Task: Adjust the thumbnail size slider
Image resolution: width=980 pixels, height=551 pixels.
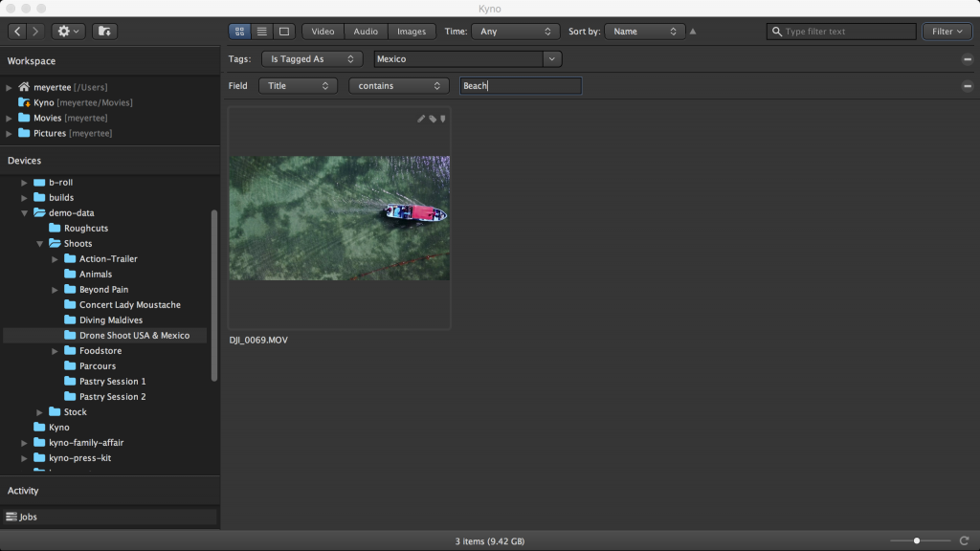Action: pyautogui.click(x=916, y=540)
